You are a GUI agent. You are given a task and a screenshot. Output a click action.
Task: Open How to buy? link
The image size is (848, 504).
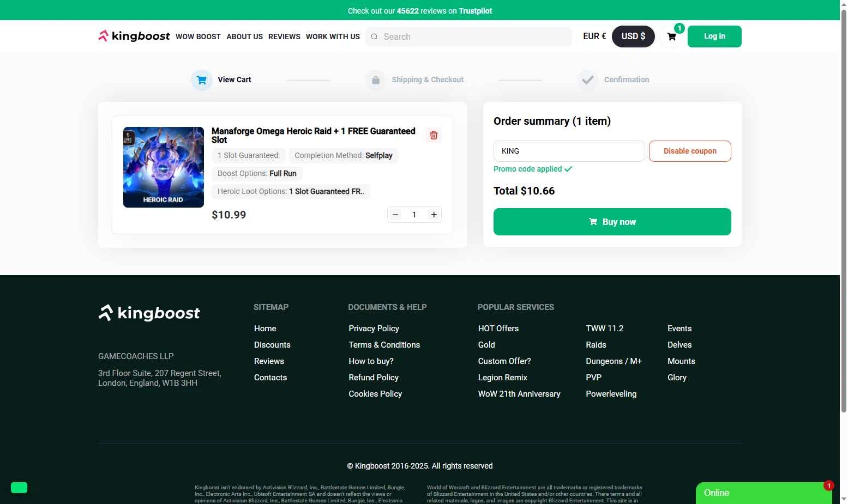[x=371, y=361]
